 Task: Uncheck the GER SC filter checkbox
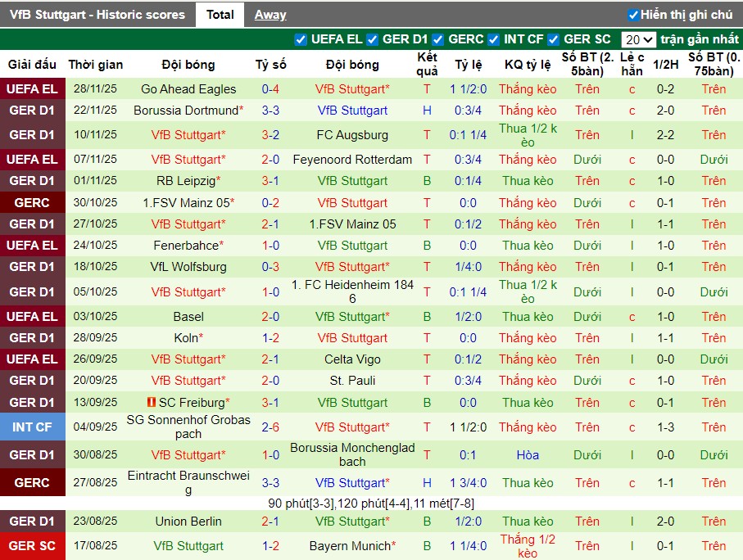554,38
